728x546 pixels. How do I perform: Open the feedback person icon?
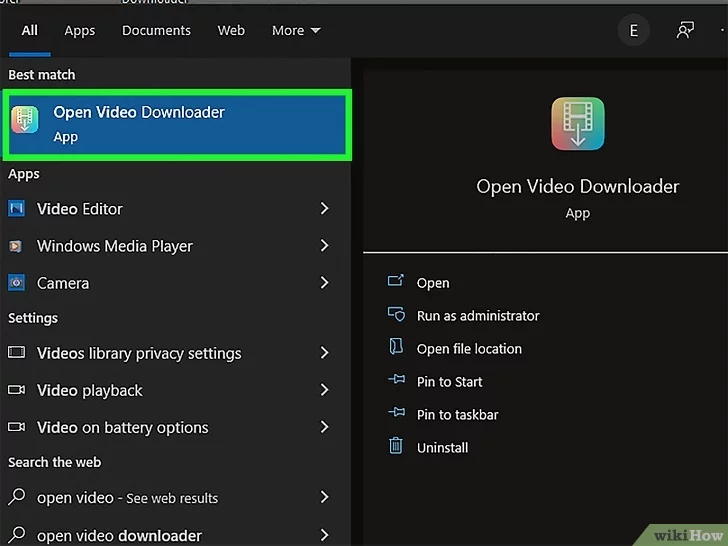coord(685,30)
